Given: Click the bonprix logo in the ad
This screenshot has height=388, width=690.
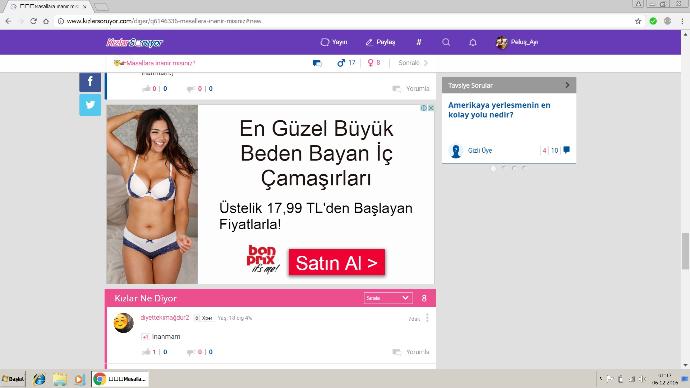Looking at the screenshot, I should 262,259.
